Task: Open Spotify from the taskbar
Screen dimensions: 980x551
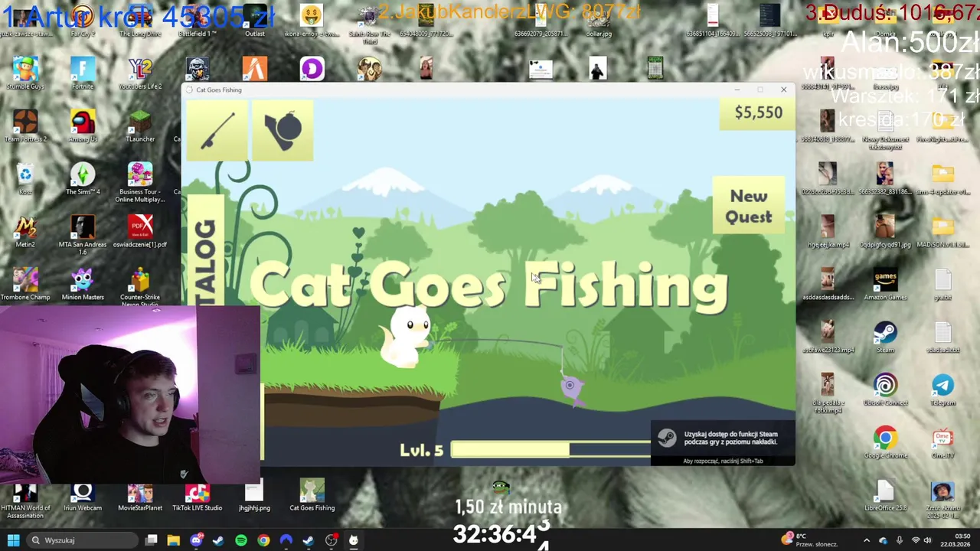Action: click(x=241, y=540)
